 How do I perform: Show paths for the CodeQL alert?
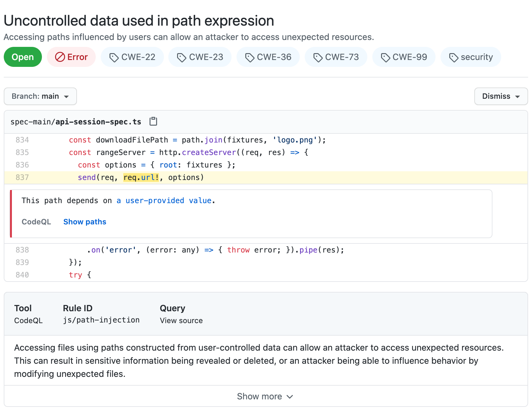(x=84, y=222)
